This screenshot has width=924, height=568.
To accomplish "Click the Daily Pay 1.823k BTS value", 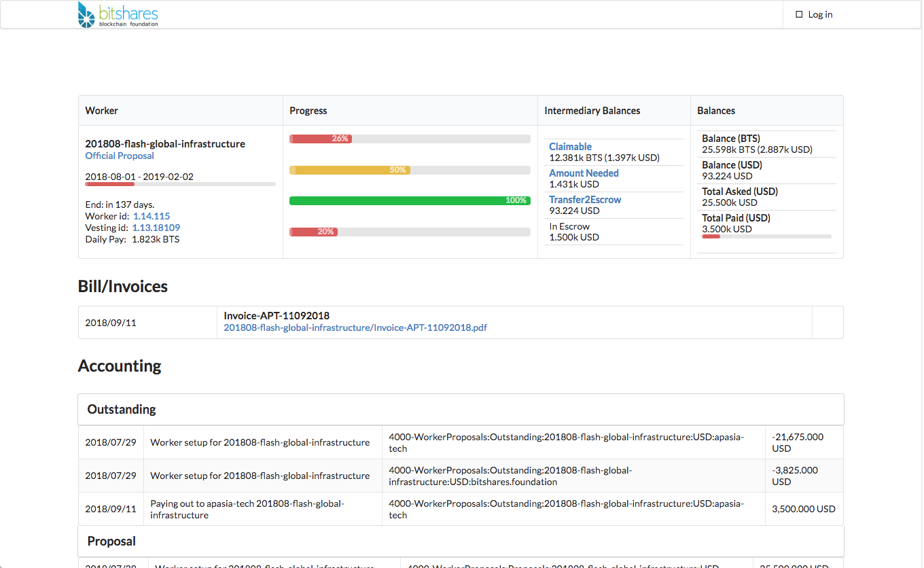I will pos(156,239).
